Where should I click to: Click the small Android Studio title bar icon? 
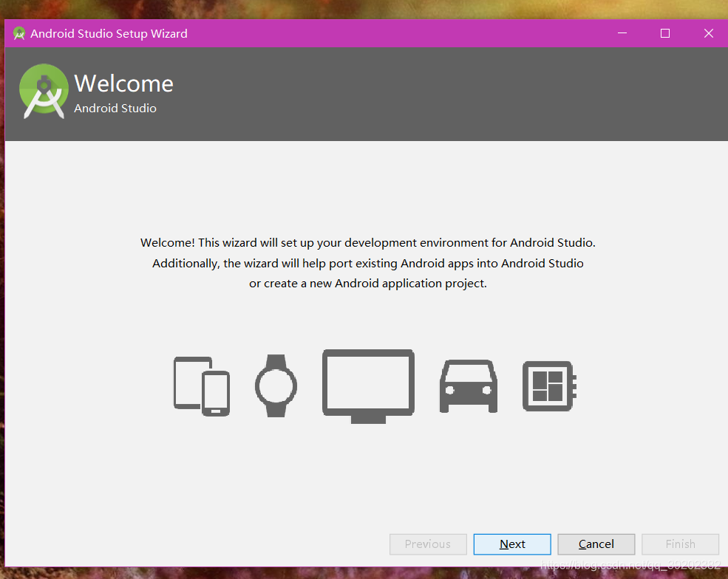(19, 33)
